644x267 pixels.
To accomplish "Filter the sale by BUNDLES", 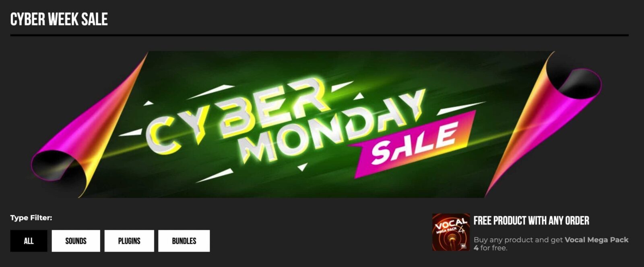I will pos(184,241).
